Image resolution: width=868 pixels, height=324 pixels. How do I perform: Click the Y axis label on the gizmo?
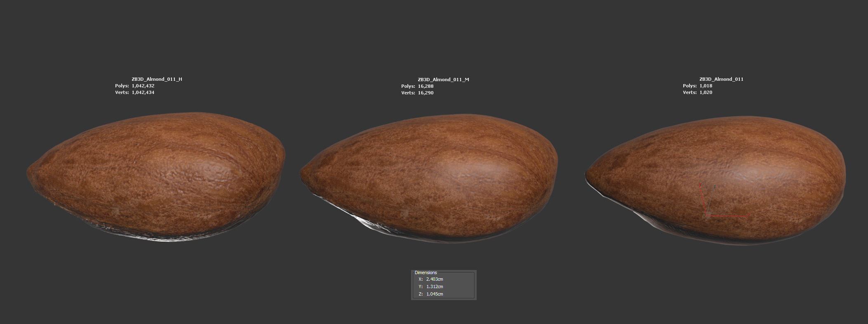click(x=700, y=185)
